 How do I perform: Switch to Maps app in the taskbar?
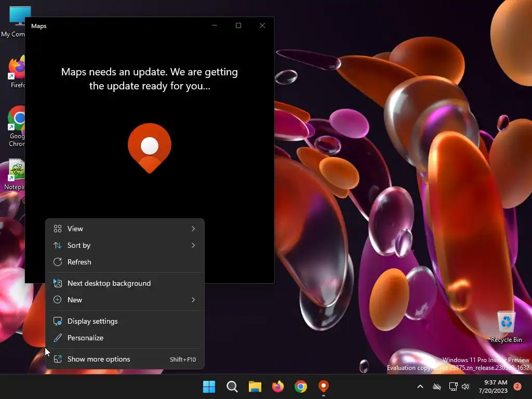(x=324, y=387)
